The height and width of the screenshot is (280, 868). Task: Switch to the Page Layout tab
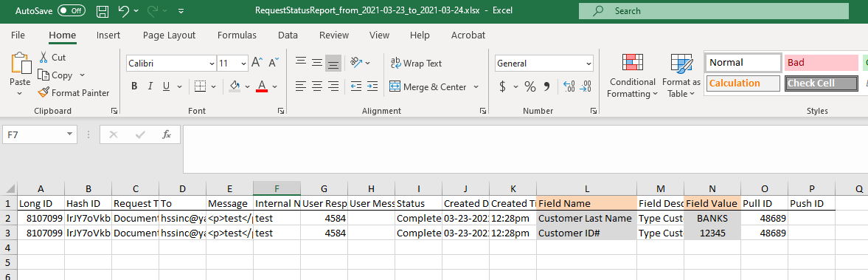click(x=169, y=35)
